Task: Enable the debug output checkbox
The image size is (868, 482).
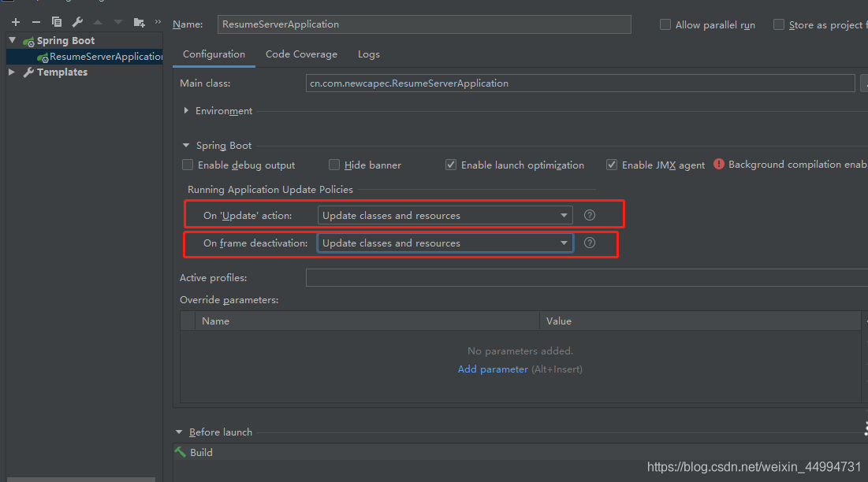Action: tap(188, 165)
